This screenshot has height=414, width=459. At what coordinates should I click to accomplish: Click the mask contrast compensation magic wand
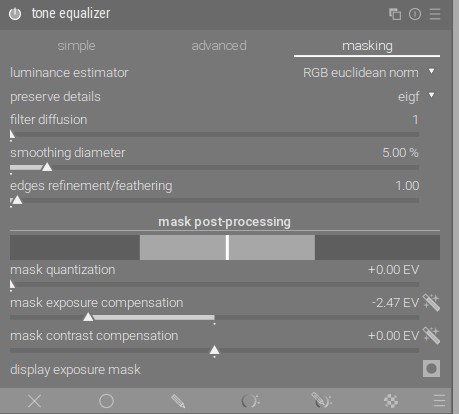(431, 335)
